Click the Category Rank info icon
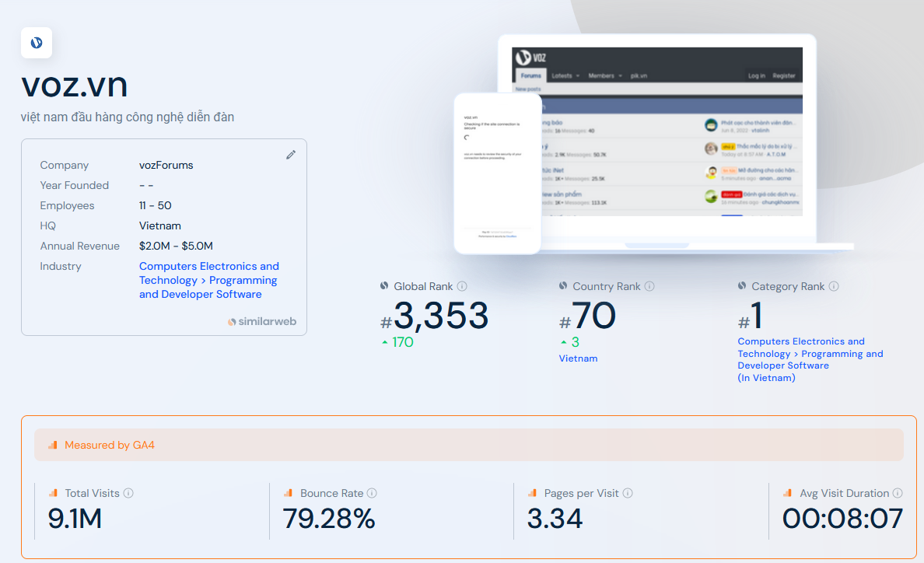This screenshot has width=924, height=563. (x=834, y=286)
